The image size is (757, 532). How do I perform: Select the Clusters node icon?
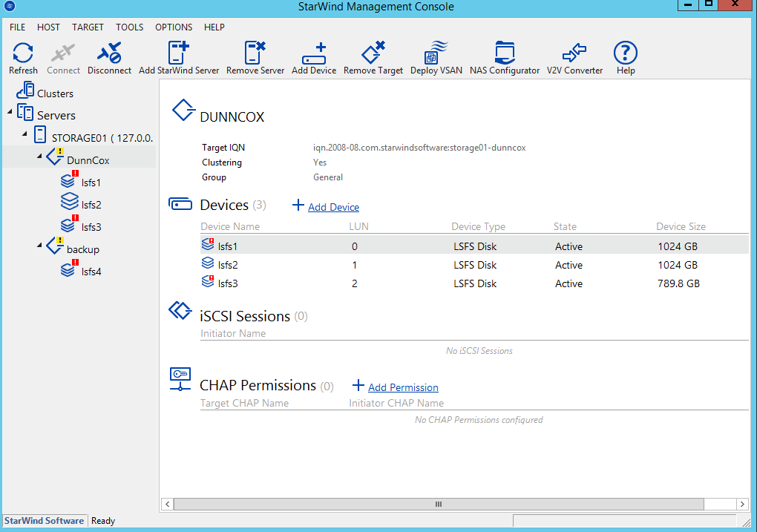tap(25, 91)
